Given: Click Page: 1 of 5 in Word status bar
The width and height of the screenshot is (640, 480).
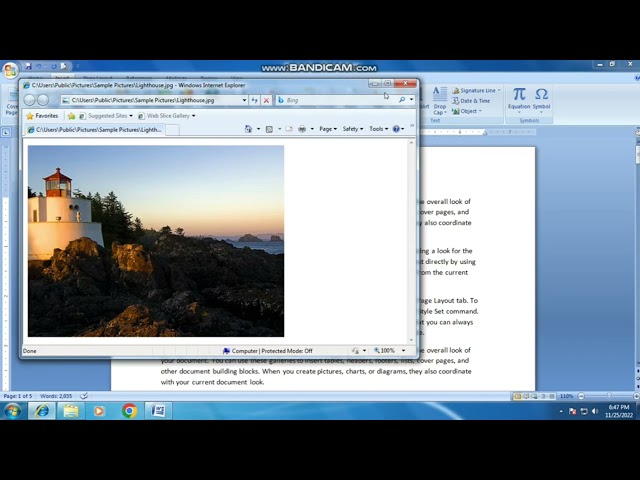Looking at the screenshot, I should (18, 396).
